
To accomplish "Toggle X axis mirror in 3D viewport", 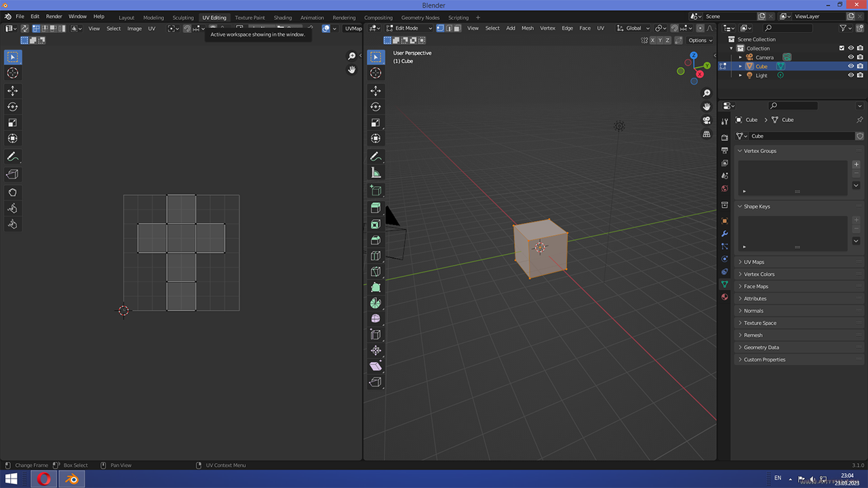I will 653,41.
